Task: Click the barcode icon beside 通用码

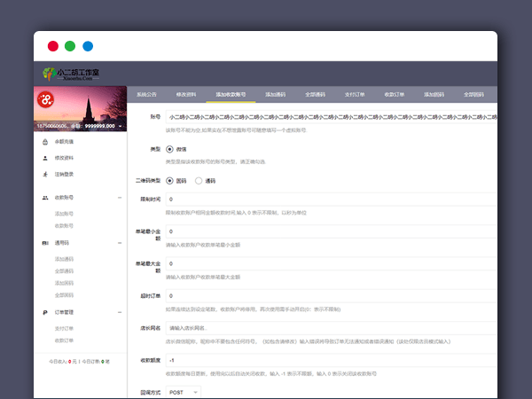Action: click(x=44, y=241)
